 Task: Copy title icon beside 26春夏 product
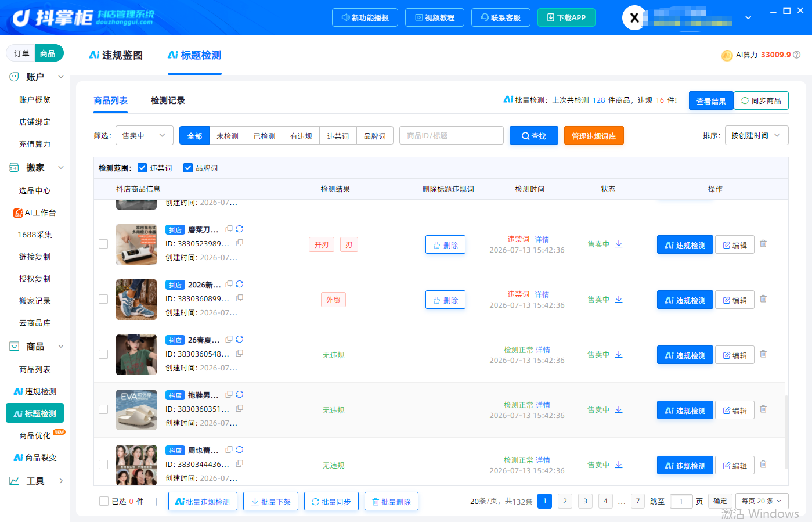(229, 339)
